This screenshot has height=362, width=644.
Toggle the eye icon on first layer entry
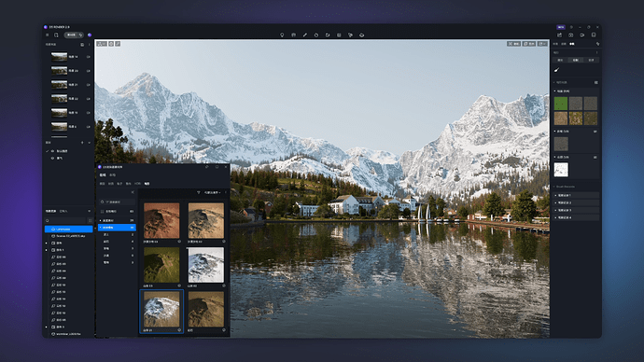tap(52, 151)
